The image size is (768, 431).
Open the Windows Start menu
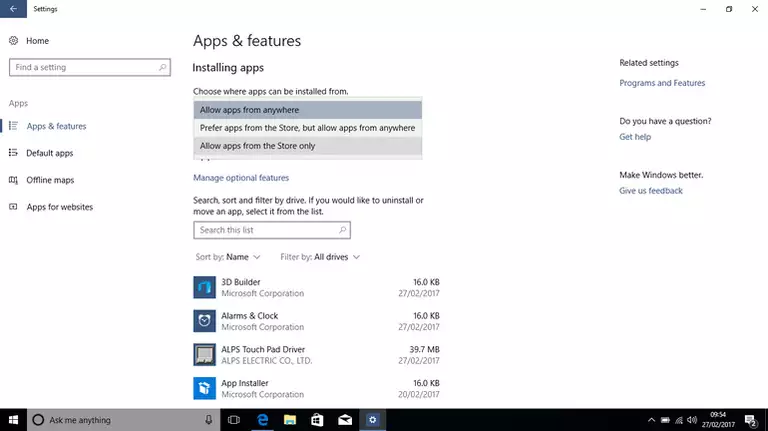coord(14,420)
